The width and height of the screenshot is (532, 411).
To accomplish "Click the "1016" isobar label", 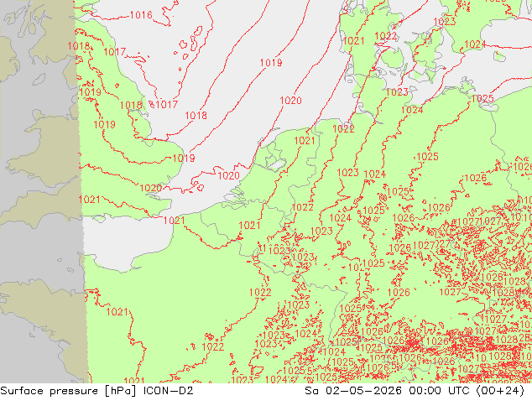I will tap(141, 15).
